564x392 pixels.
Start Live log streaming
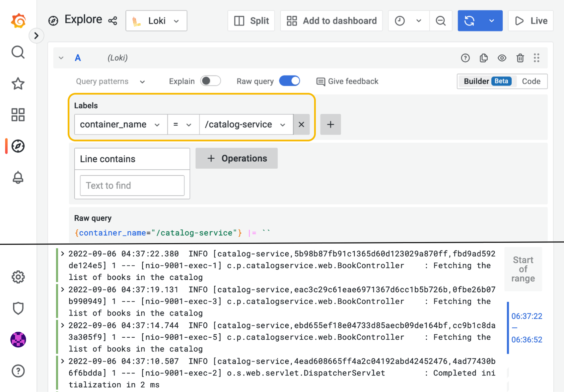coord(531,21)
